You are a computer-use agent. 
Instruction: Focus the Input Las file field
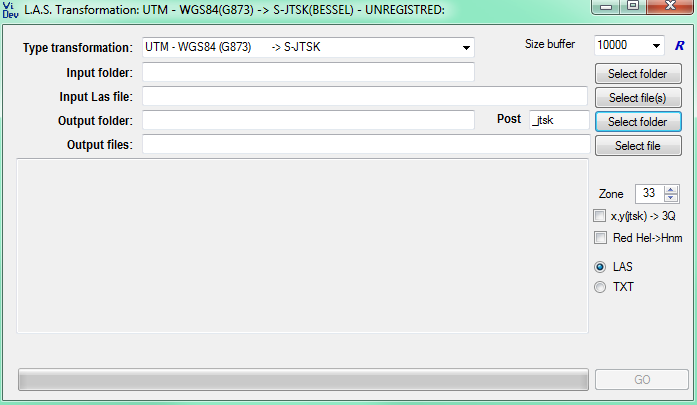(365, 96)
